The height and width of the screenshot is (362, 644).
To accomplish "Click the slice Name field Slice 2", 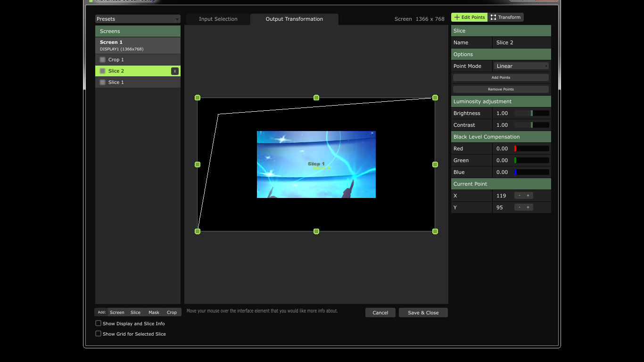I will click(x=521, y=42).
